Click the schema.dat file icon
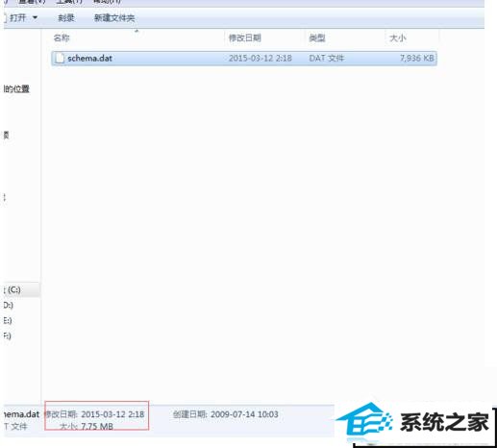497x448 pixels. click(x=60, y=59)
